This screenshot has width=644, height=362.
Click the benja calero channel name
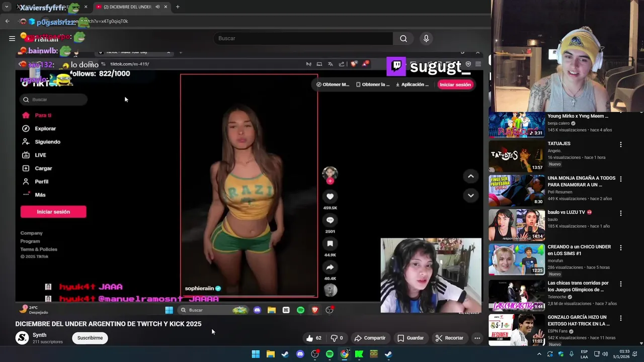pos(558,123)
